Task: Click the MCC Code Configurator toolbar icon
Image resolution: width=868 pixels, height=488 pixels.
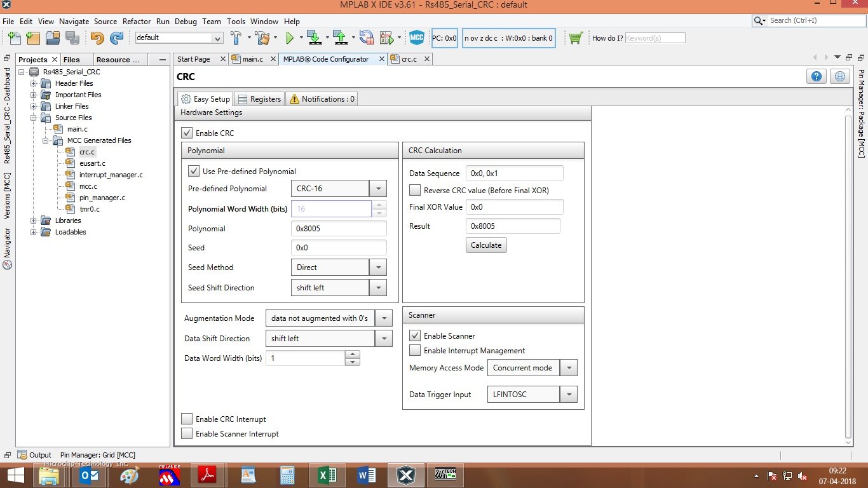Action: click(x=416, y=37)
